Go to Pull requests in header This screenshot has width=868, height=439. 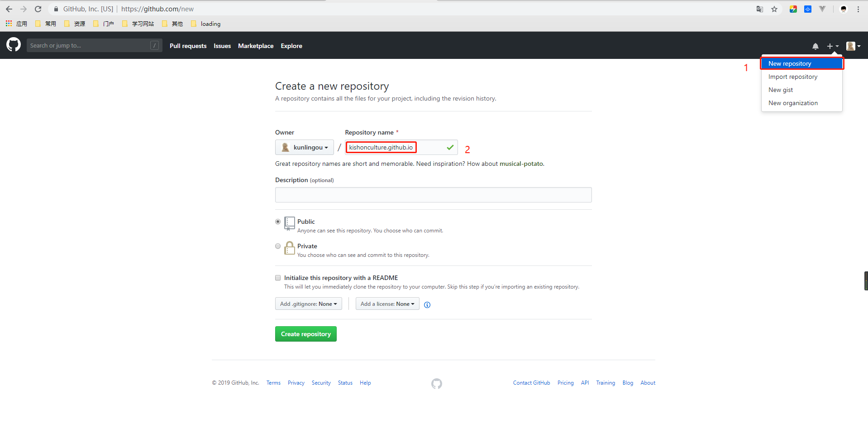click(188, 46)
